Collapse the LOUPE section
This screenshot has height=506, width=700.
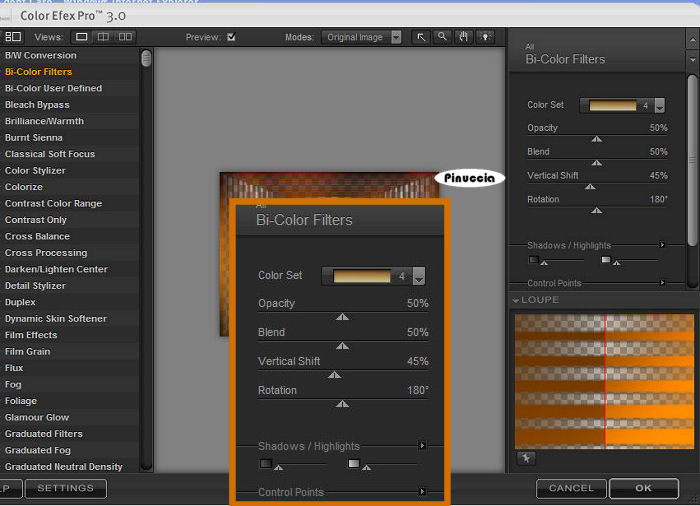coord(516,301)
